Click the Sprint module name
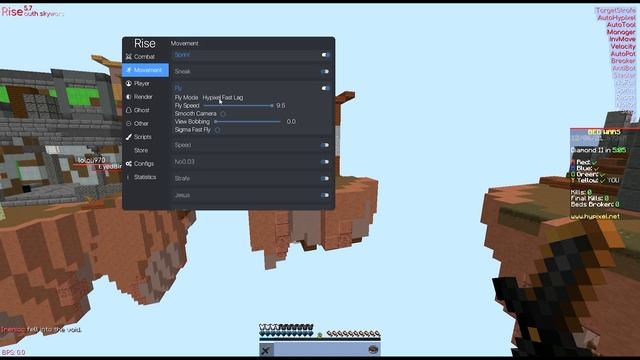Image resolution: width=640 pixels, height=360 pixels. coord(182,55)
